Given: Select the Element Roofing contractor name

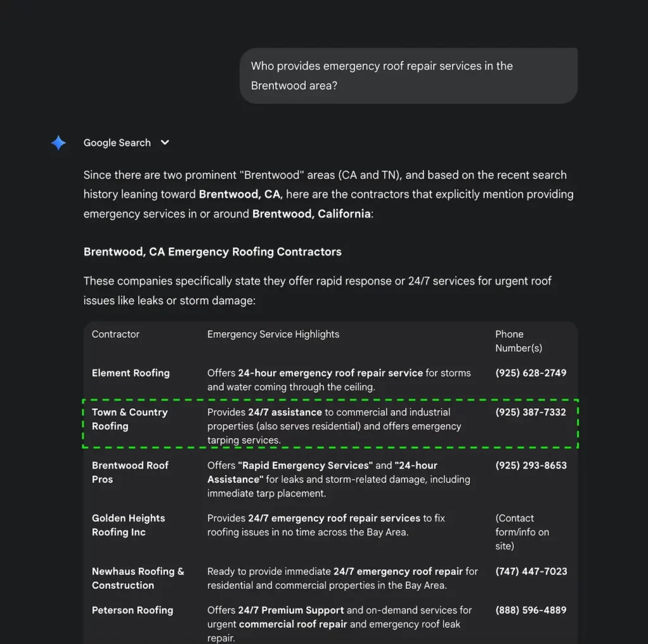Looking at the screenshot, I should point(130,373).
